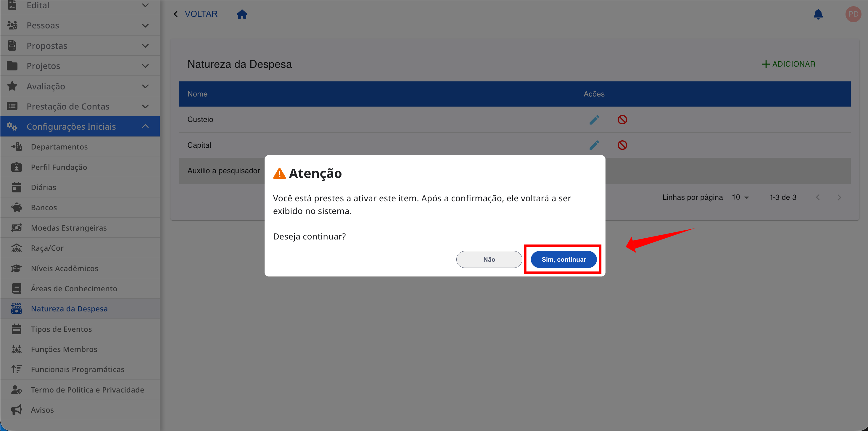Viewport: 868px width, 431px height.
Task: Click the Departamentos sidebar icon
Action: pos(17,147)
